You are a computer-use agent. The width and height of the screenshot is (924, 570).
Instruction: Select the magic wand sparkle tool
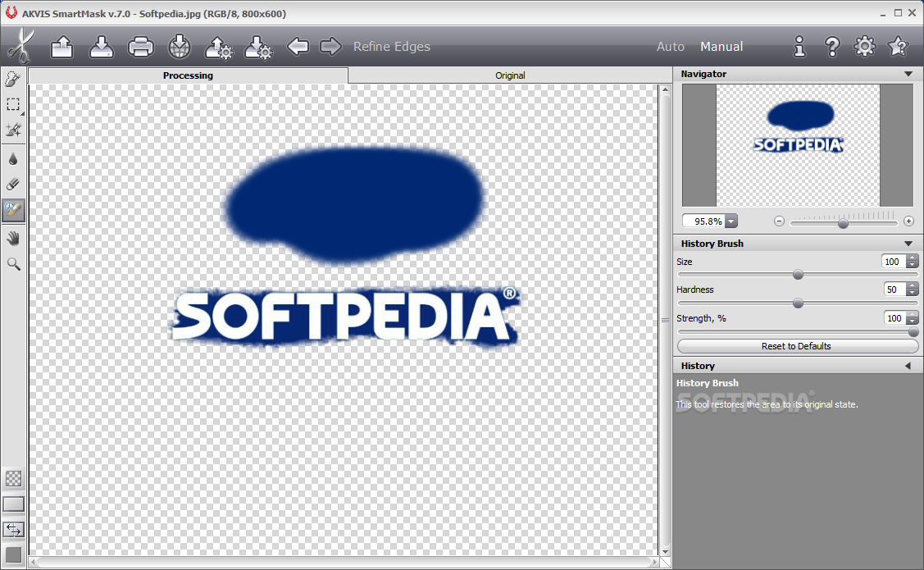[x=13, y=130]
